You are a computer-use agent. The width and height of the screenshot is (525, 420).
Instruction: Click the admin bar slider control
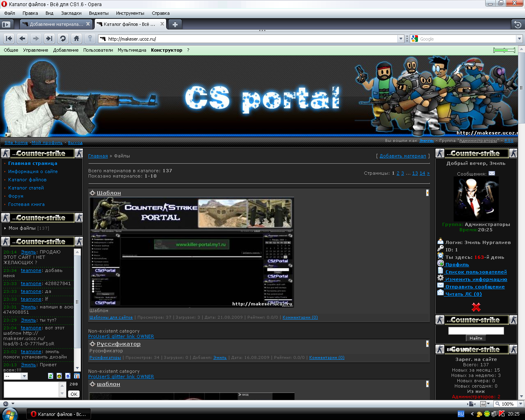click(504, 50)
